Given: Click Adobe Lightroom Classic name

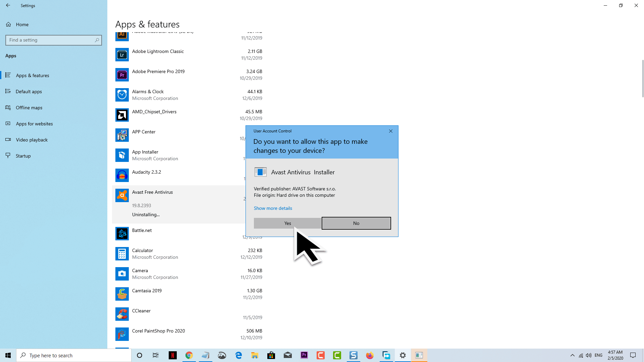Looking at the screenshot, I should 158,51.
